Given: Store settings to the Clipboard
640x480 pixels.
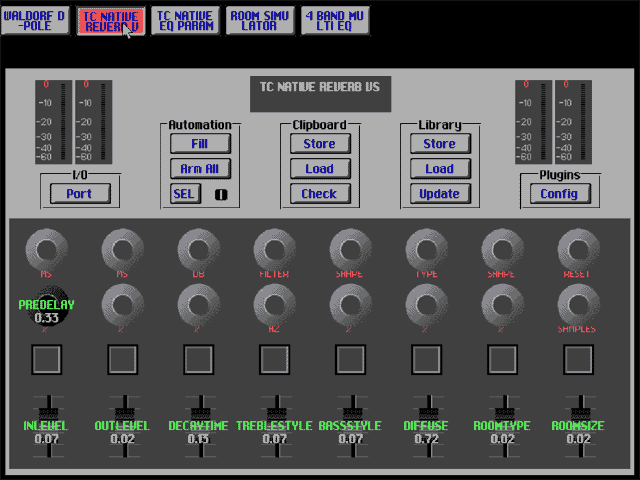Looking at the screenshot, I should tap(320, 144).
